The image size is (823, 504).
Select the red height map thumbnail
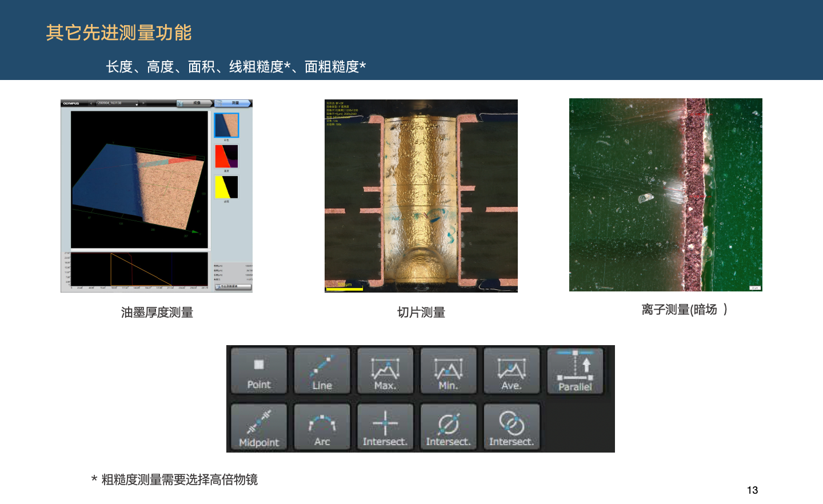(226, 156)
